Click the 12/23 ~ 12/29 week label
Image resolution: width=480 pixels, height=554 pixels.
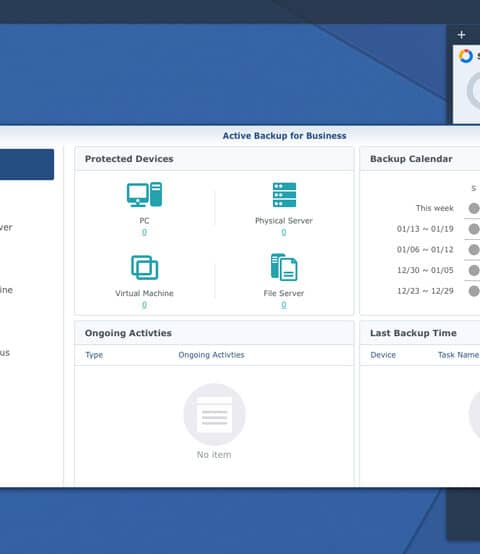pyautogui.click(x=425, y=291)
